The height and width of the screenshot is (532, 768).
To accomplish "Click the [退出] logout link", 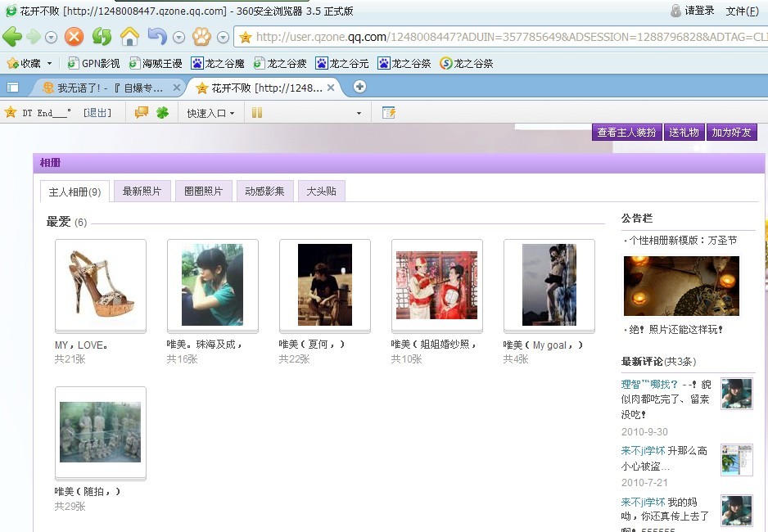I will [97, 113].
